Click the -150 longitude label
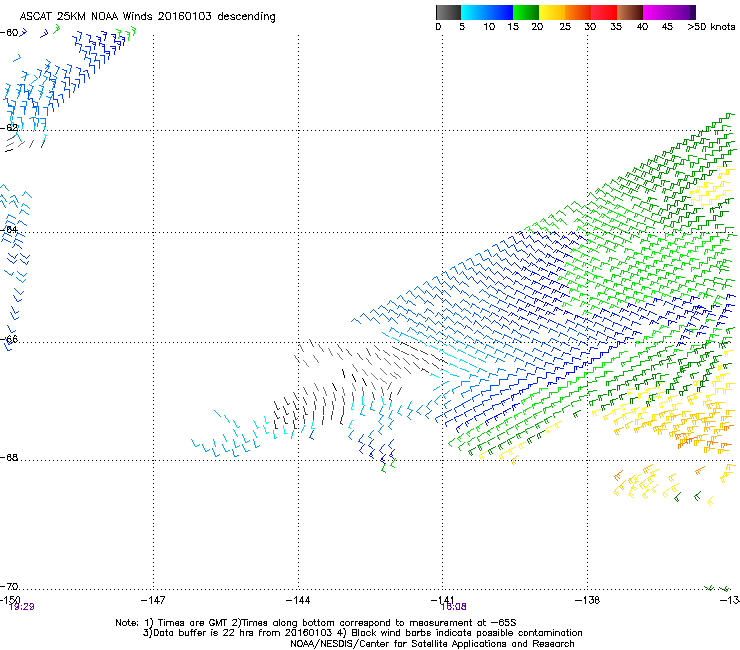 (x=10, y=599)
